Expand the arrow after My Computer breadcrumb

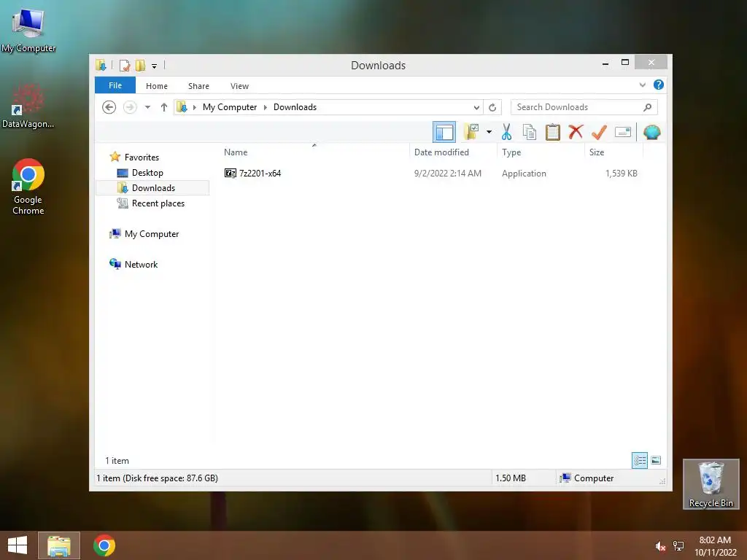[266, 107]
